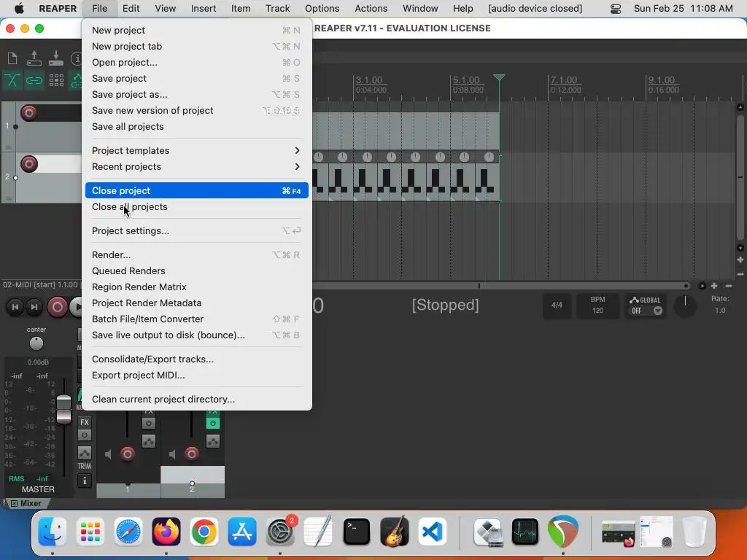The width and height of the screenshot is (747, 560).
Task: Click the BPM 120 tempo field
Action: coord(597,306)
